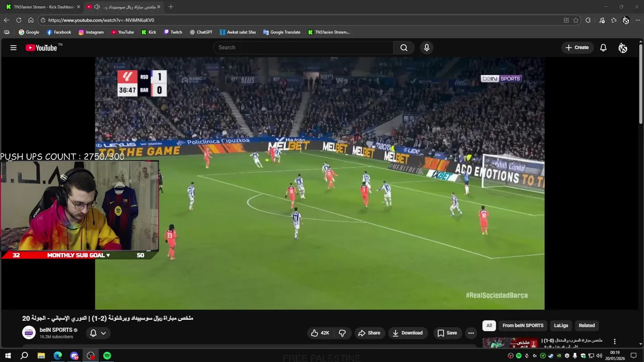Click the YouTube search magnifier button

404,48
